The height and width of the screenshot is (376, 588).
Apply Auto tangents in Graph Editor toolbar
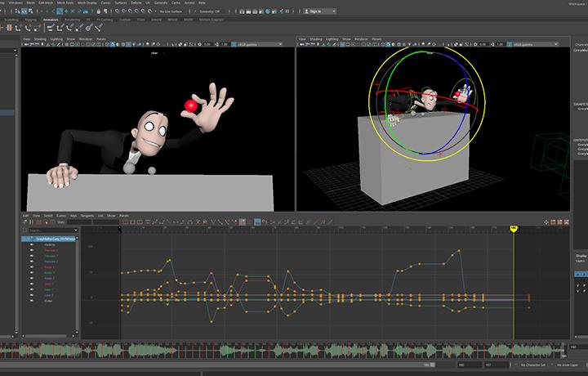[148, 222]
